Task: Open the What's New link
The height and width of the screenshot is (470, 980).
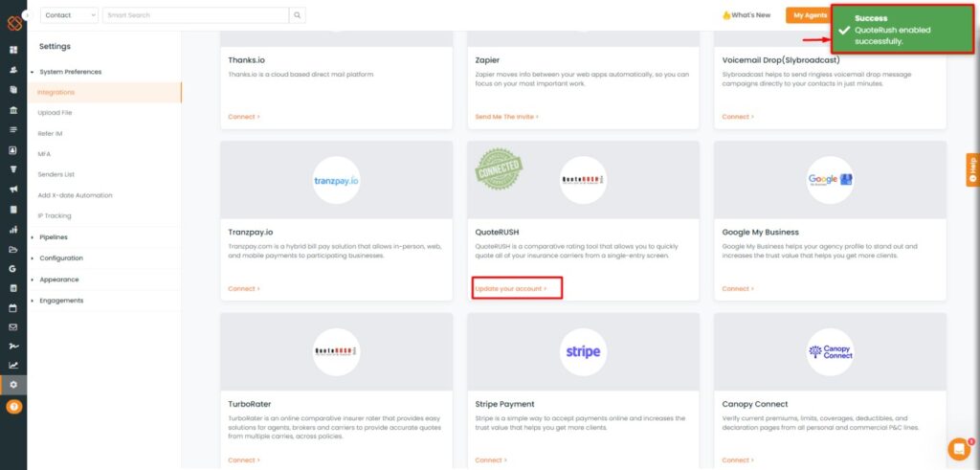Action: click(746, 15)
